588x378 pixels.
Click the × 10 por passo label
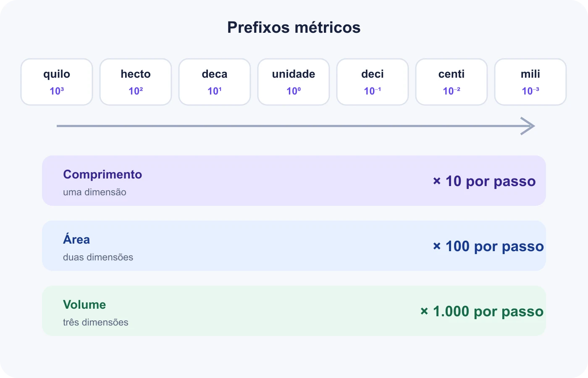[484, 181]
